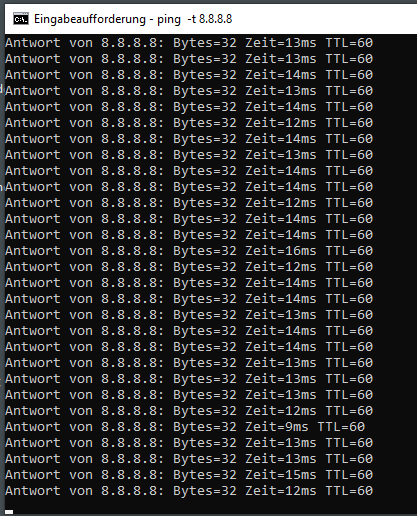The width and height of the screenshot is (417, 516).
Task: Select the Zeit=15ms value in output
Action: [x=281, y=475]
